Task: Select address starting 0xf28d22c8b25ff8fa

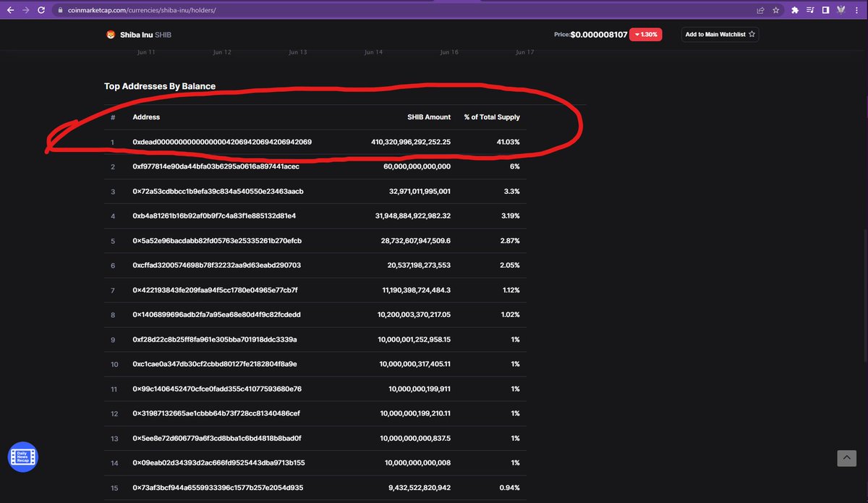Action: click(215, 339)
